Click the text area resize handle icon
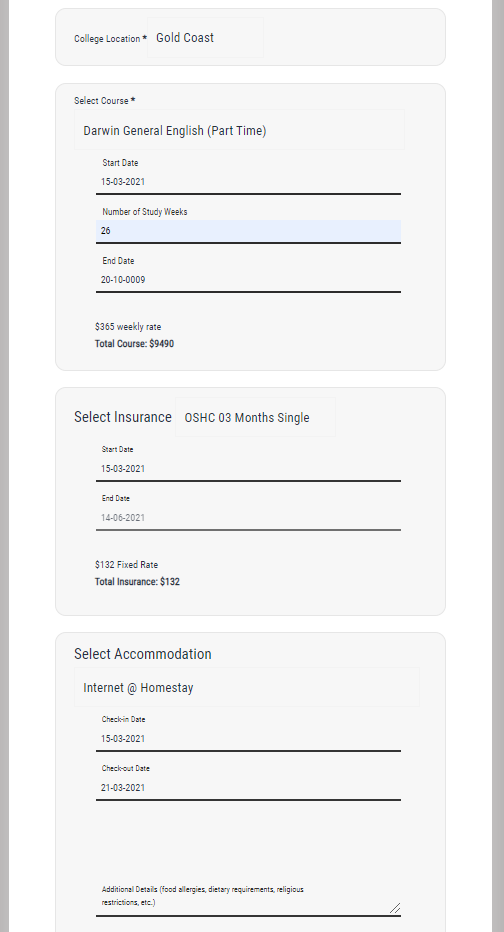This screenshot has height=932, width=504. [395, 908]
